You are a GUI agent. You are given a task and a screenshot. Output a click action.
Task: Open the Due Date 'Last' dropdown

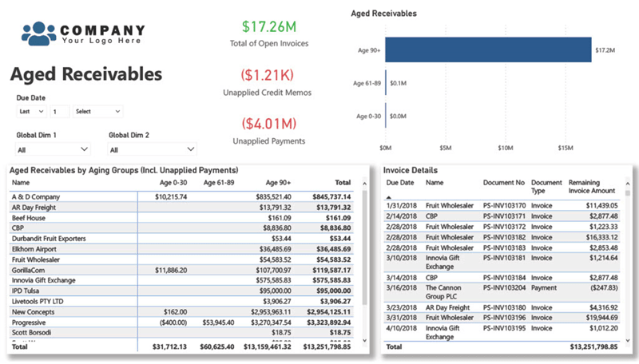pos(30,112)
